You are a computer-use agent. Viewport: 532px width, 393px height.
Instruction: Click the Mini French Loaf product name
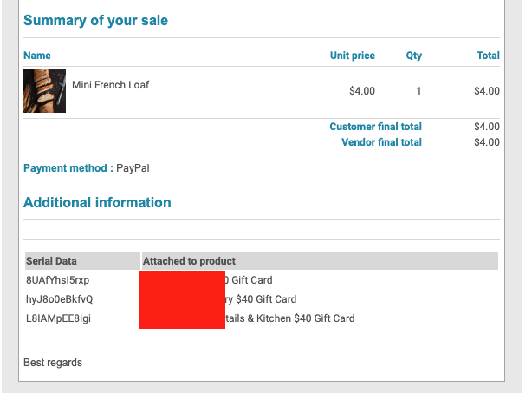110,85
